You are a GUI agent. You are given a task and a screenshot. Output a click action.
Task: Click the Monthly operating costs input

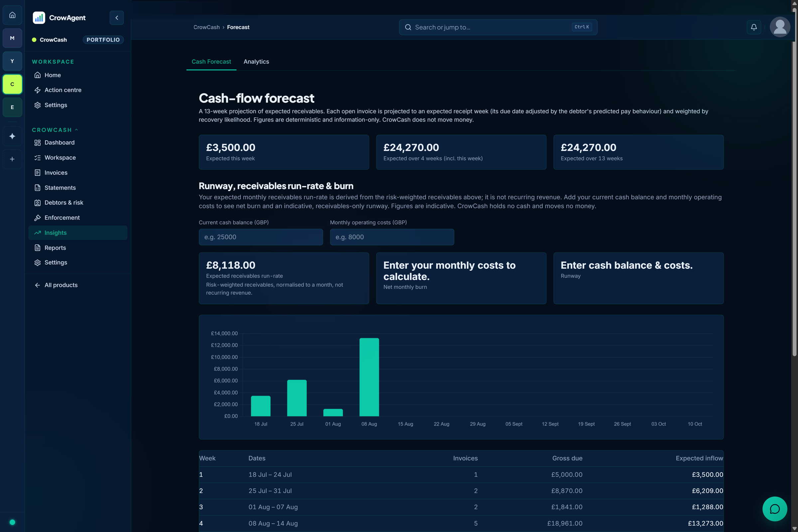tap(392, 237)
